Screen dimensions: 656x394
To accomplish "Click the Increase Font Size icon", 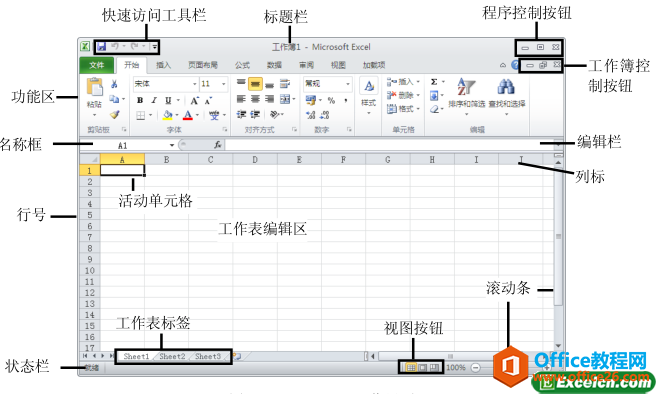I will (x=195, y=100).
